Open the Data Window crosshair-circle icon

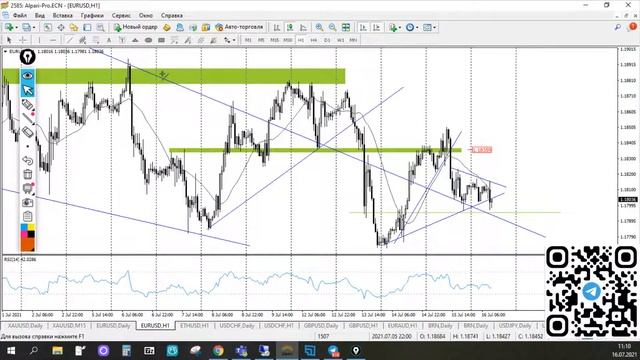coord(61,27)
